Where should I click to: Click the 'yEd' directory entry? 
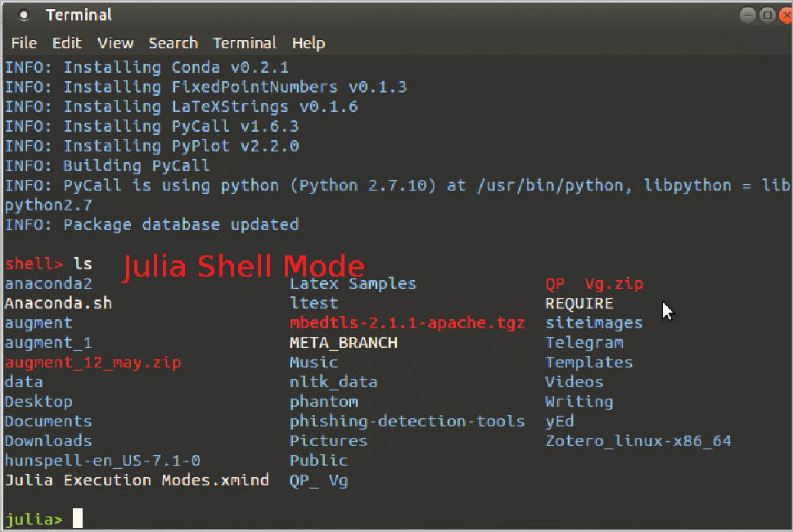tap(560, 422)
